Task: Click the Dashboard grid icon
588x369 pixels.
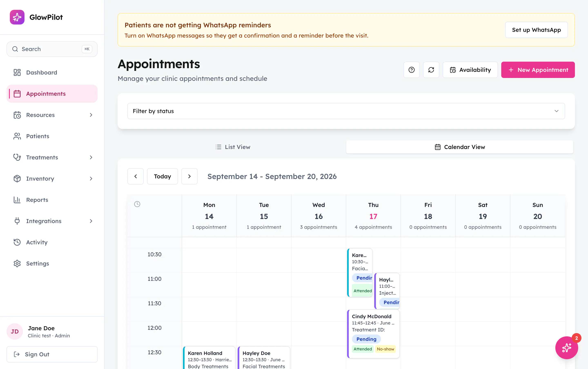Action: (x=17, y=72)
